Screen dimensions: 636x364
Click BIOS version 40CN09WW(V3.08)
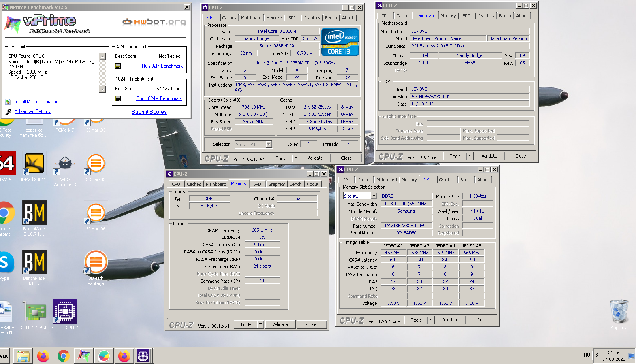[470, 96]
